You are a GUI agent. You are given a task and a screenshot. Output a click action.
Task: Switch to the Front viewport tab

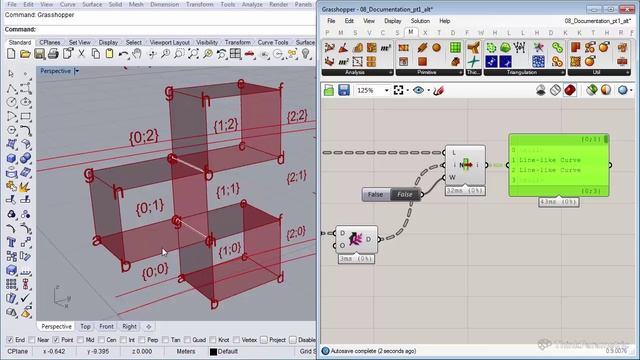106,327
